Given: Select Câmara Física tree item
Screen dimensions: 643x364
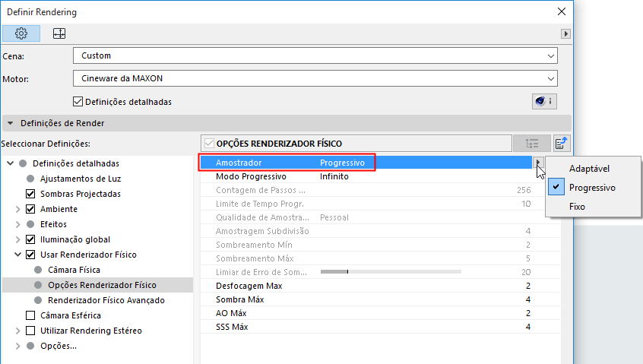Looking at the screenshot, I should [x=74, y=270].
